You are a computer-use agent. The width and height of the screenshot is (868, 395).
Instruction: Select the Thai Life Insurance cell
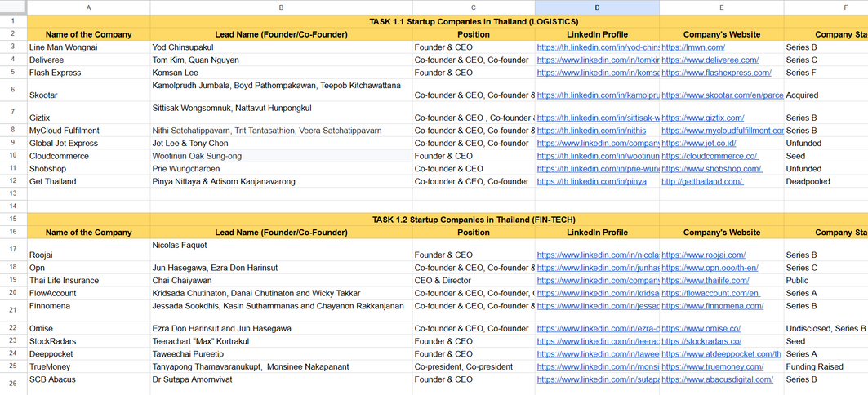click(88, 281)
